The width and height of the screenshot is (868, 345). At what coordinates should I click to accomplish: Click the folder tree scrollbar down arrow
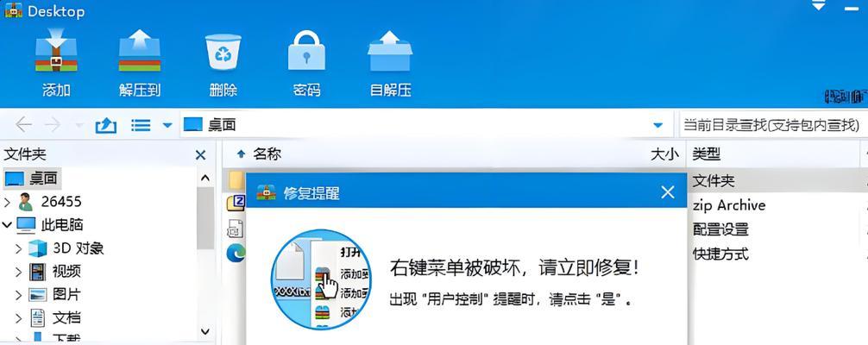(x=204, y=332)
